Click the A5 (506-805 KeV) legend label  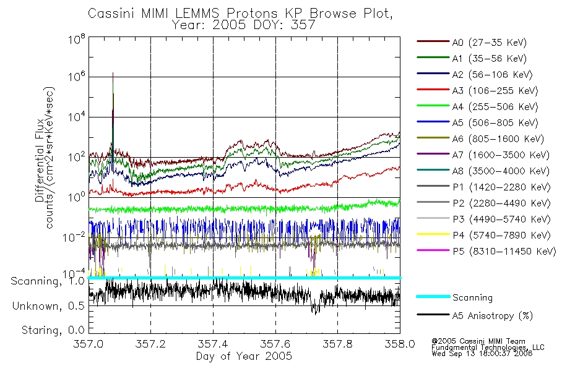pos(495,123)
